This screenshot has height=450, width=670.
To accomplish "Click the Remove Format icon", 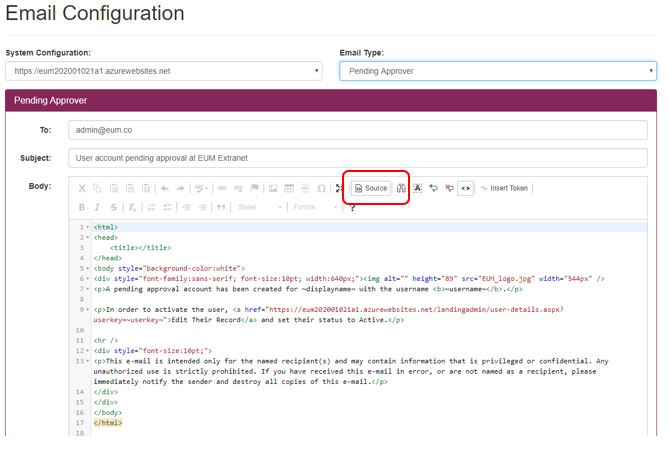I will [x=132, y=207].
